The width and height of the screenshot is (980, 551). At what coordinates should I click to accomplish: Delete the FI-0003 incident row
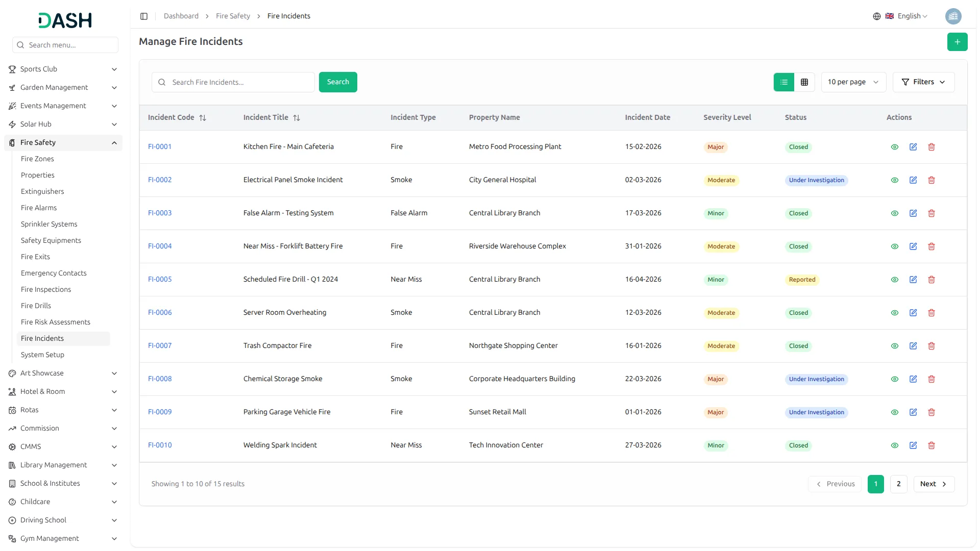pos(931,213)
